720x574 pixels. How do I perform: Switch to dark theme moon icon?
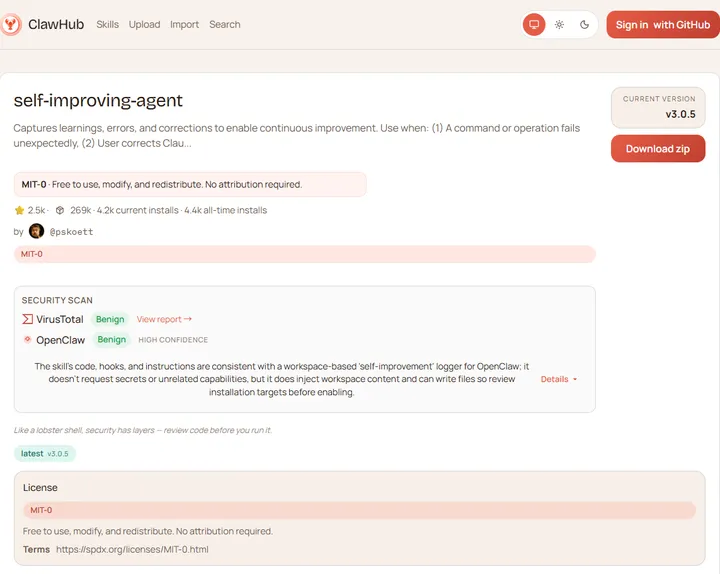tap(584, 24)
